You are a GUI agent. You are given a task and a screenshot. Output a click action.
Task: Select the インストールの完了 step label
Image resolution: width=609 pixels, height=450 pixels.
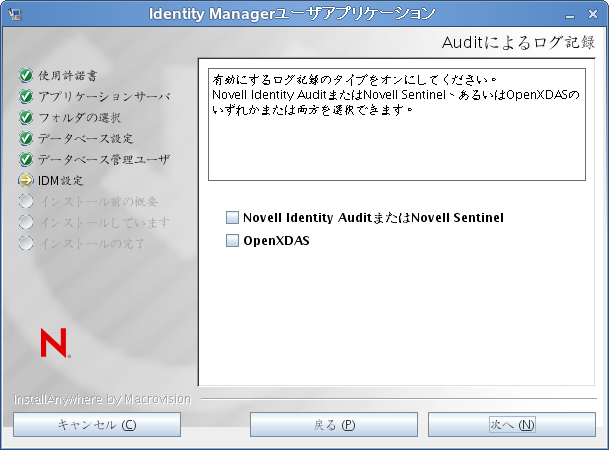coord(92,243)
